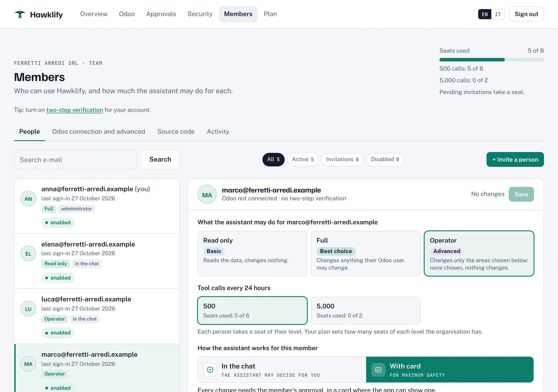Switch mode to In the chat
Viewport: 558px width, 392px height.
tap(282, 370)
